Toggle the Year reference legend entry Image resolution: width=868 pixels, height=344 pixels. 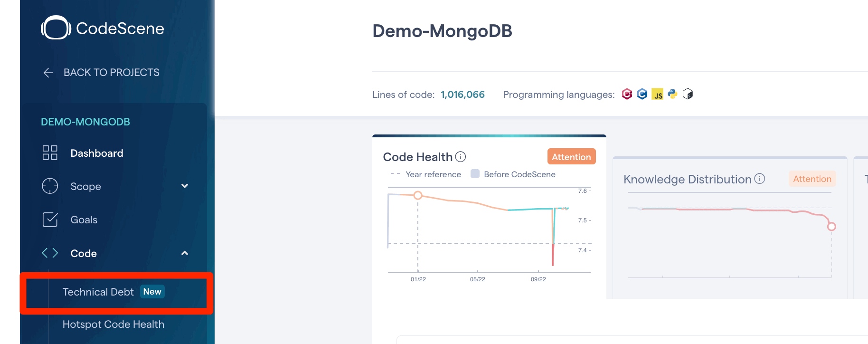click(425, 174)
